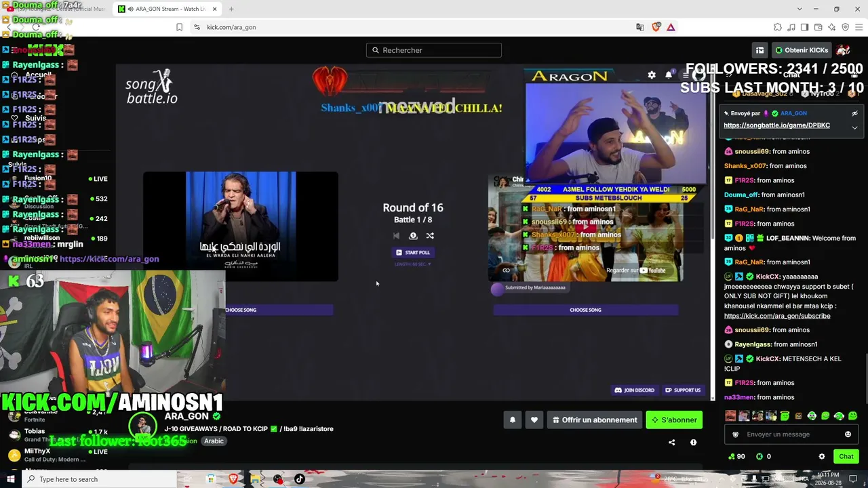
Task: Open the browser hamburger menu
Action: [859, 27]
